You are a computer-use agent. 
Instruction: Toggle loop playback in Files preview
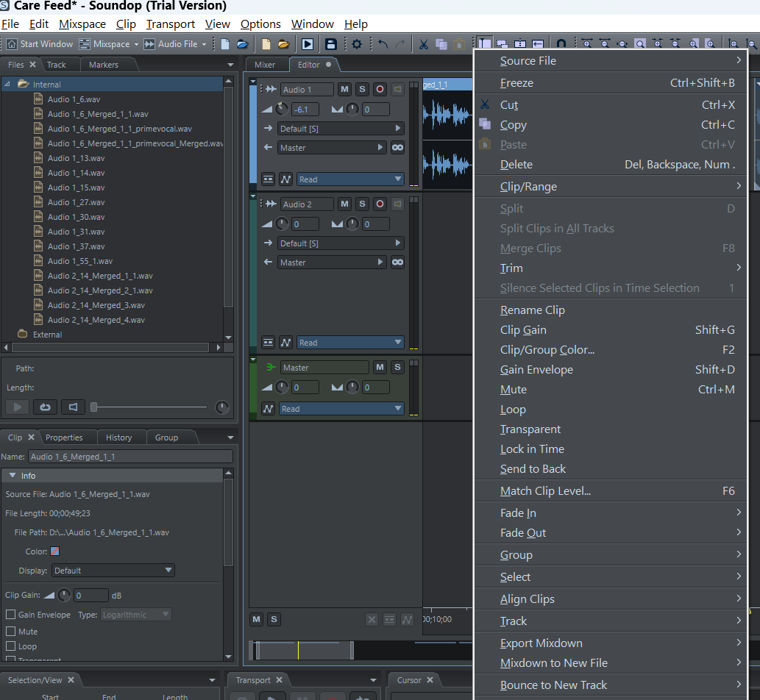coord(45,407)
